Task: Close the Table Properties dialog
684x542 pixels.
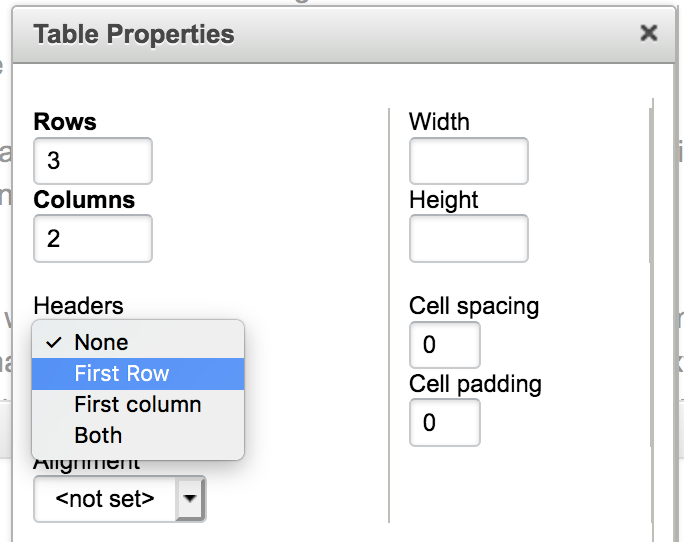Action: 649,33
